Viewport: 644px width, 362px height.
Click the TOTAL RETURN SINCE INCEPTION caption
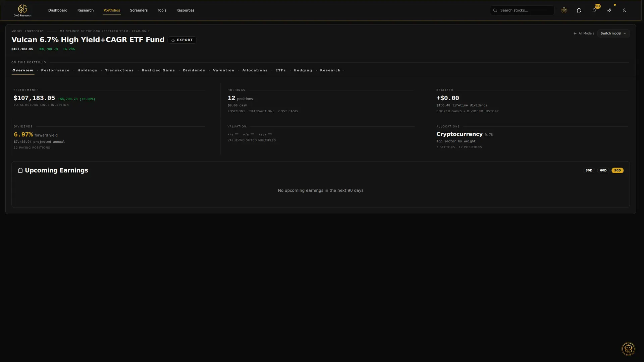(41, 105)
